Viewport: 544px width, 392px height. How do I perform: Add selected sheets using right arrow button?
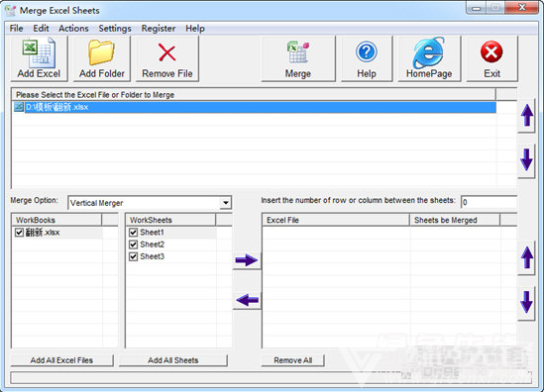click(x=247, y=260)
